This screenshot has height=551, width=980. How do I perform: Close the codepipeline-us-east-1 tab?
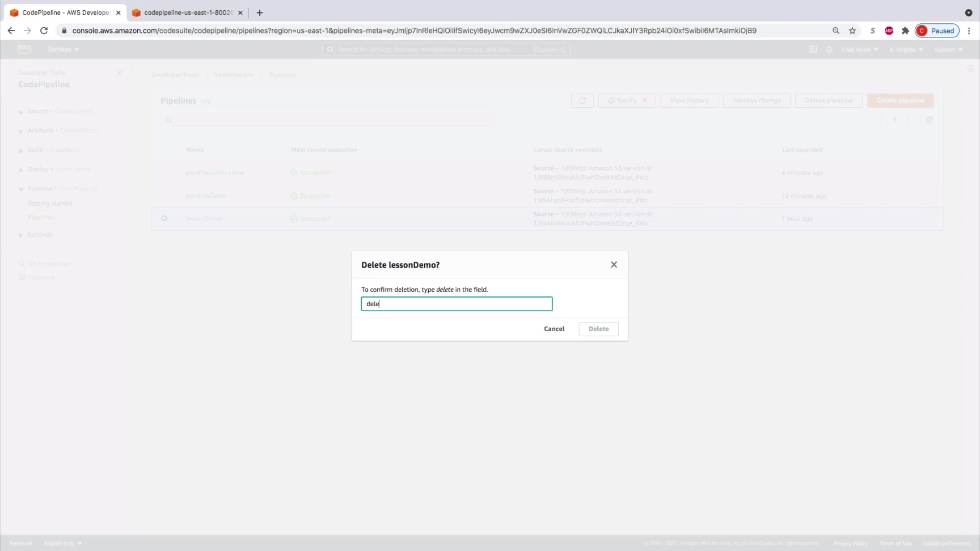(x=240, y=12)
